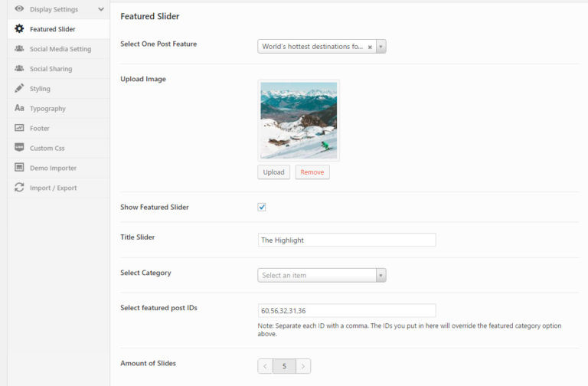The height and width of the screenshot is (386, 588).
Task: Expand Display Settings with the chevron arrow
Action: (101, 9)
